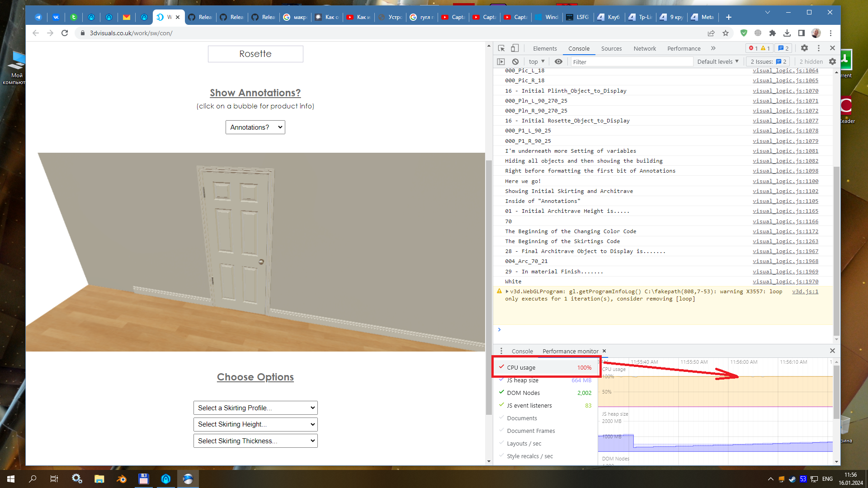Open the Windows Start menu

(x=11, y=479)
